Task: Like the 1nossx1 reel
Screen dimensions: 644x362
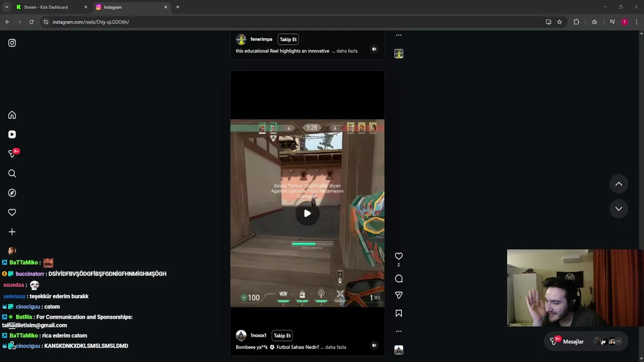Action: [398, 256]
